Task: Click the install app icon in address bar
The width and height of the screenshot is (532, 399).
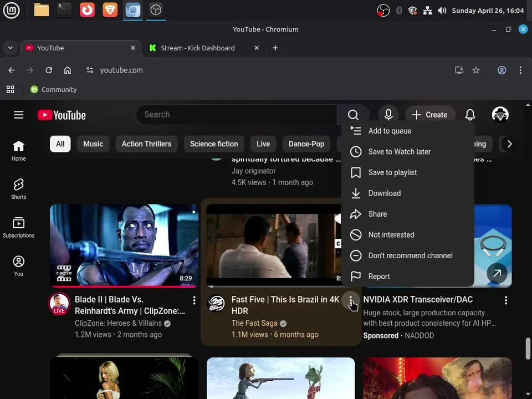Action: 459,70
